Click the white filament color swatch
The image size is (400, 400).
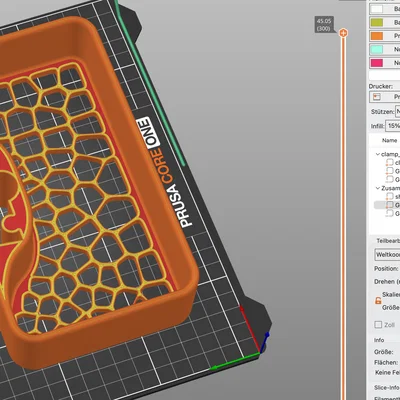click(377, 9)
